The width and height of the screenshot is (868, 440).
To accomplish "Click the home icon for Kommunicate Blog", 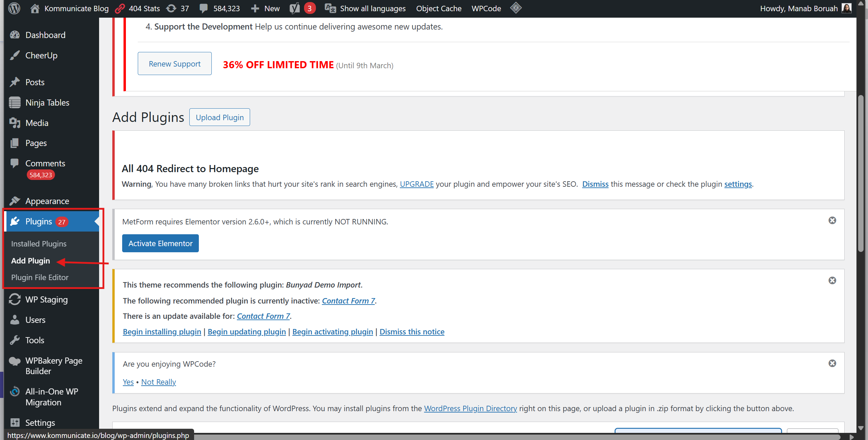I will point(35,8).
